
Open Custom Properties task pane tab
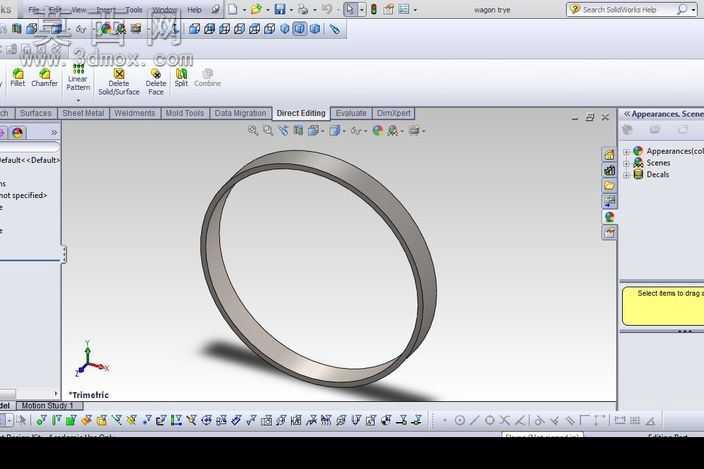609,232
